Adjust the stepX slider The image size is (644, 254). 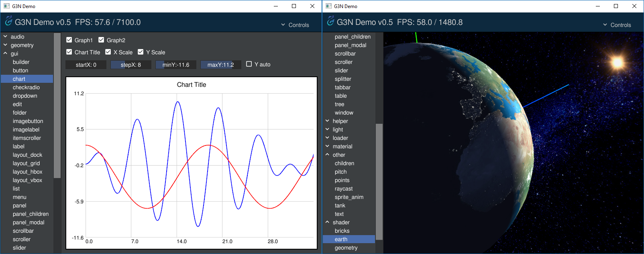pyautogui.click(x=131, y=65)
